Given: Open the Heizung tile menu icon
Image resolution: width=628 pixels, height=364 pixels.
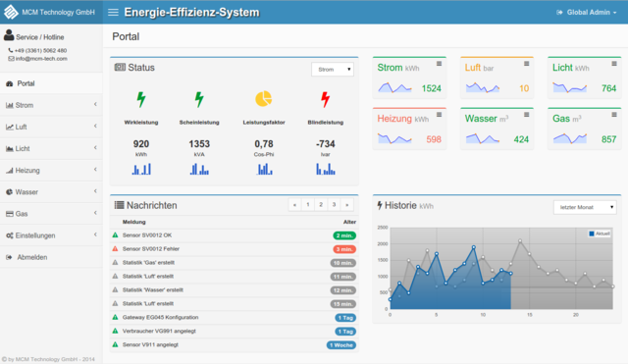Looking at the screenshot, I should click(x=439, y=115).
